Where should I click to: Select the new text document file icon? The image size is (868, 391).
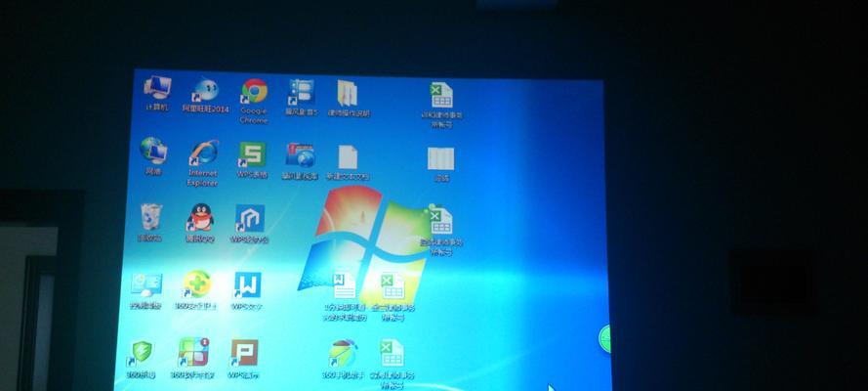tap(347, 163)
